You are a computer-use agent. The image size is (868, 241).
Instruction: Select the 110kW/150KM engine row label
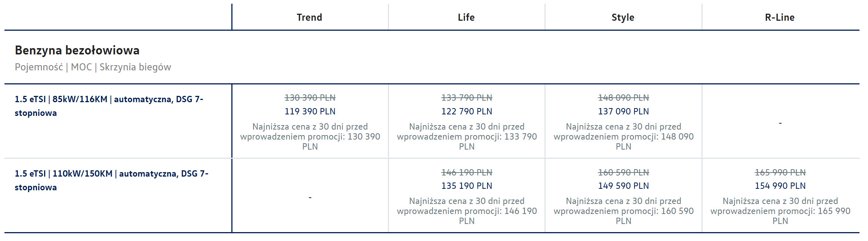pyautogui.click(x=111, y=180)
